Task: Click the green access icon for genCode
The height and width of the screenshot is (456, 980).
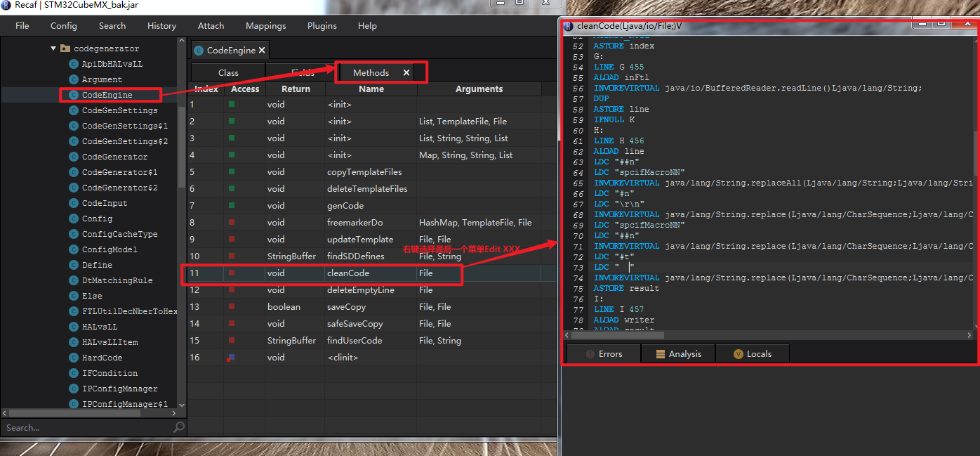Action: 233,205
